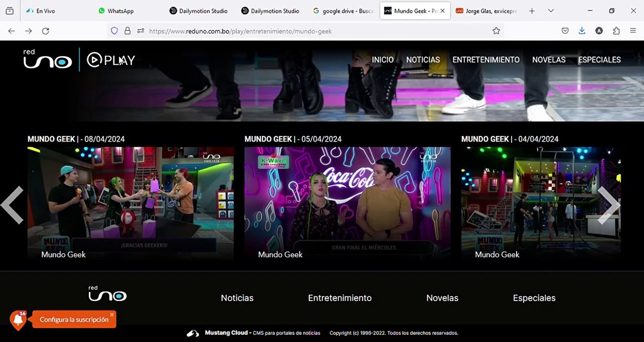The height and width of the screenshot is (342, 644).
Task: Click the MUNDO GEEK | - 04/04/2024 title
Action: [x=510, y=139]
